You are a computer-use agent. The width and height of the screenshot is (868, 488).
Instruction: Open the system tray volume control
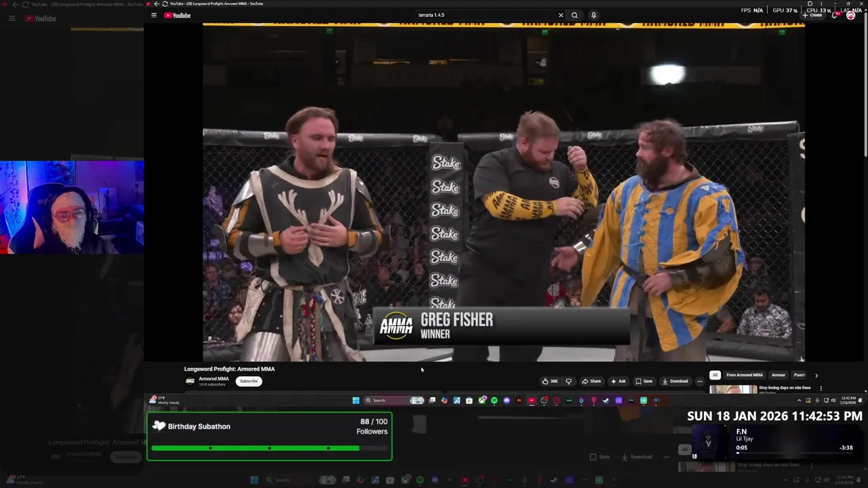click(833, 401)
